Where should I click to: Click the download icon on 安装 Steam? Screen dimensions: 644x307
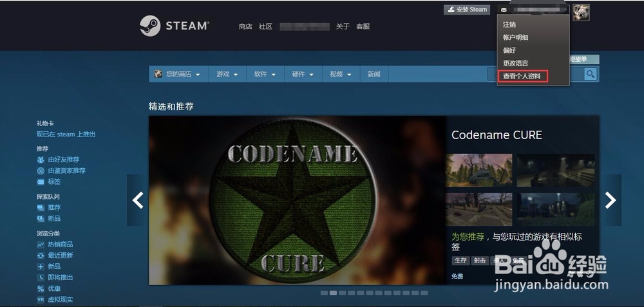pyautogui.click(x=451, y=10)
